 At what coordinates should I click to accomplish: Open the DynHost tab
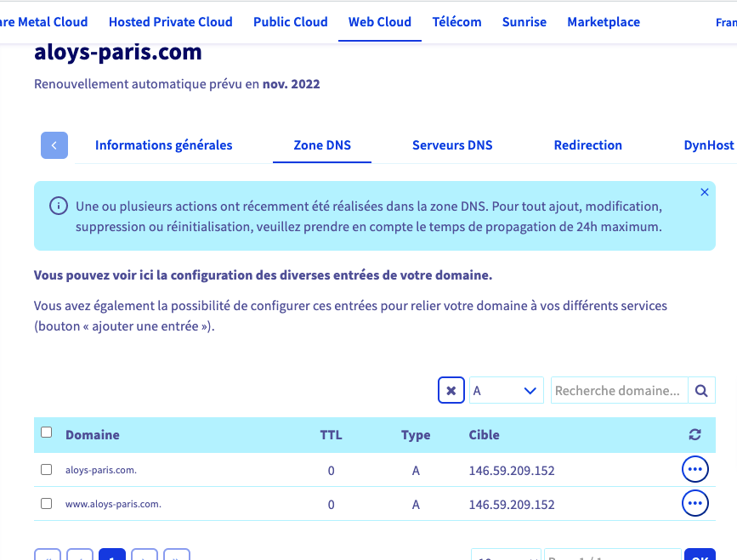tap(708, 145)
